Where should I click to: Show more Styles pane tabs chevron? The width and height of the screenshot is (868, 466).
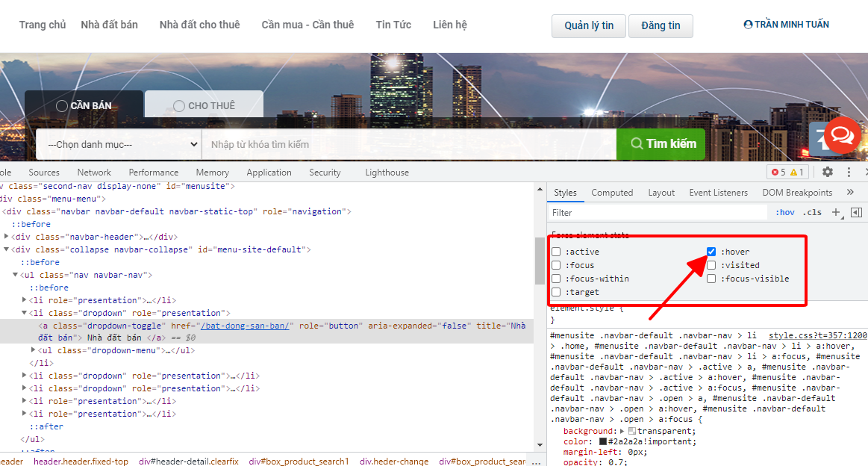pyautogui.click(x=850, y=192)
